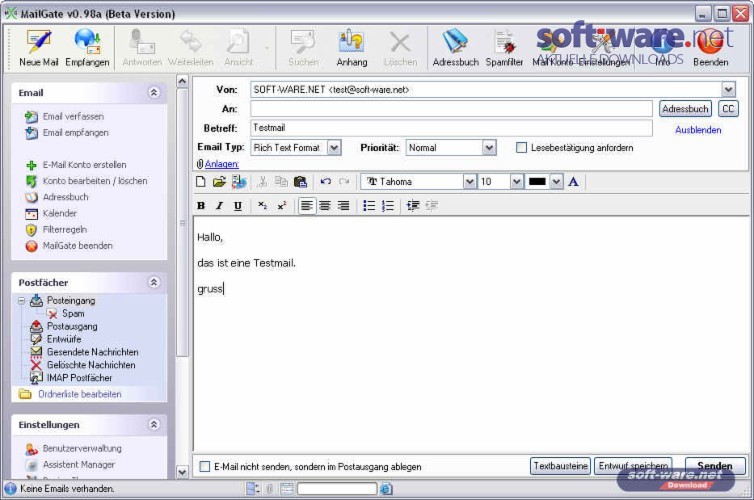754x500 pixels.
Task: Apply superscript formatting
Action: pos(282,206)
